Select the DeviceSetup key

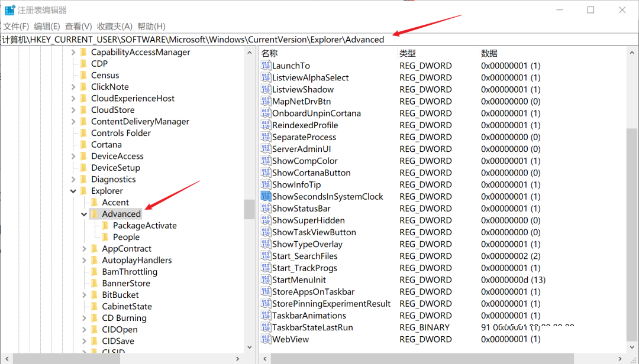point(116,168)
